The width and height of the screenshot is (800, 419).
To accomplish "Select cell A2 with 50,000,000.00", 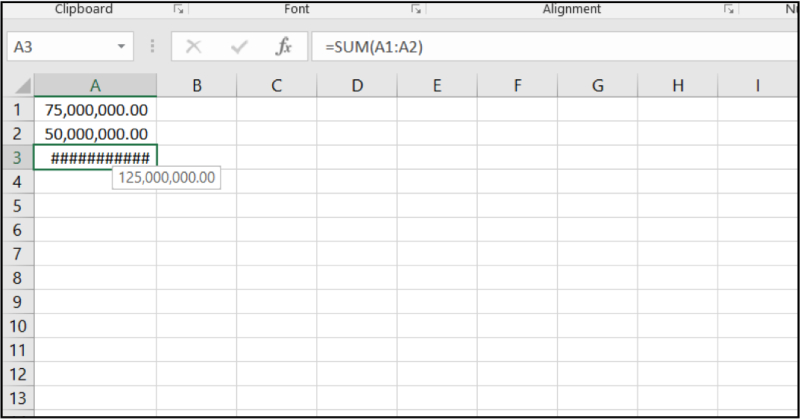I will click(95, 133).
